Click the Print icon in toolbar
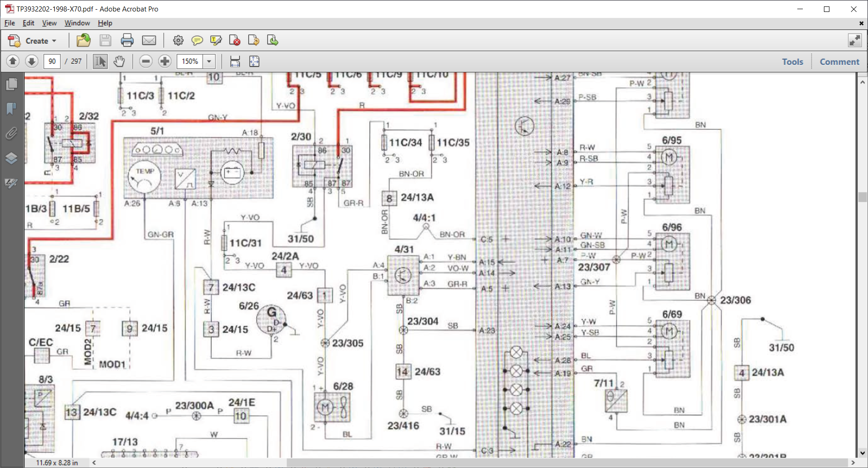Viewport: 868px width, 468px height. click(127, 41)
